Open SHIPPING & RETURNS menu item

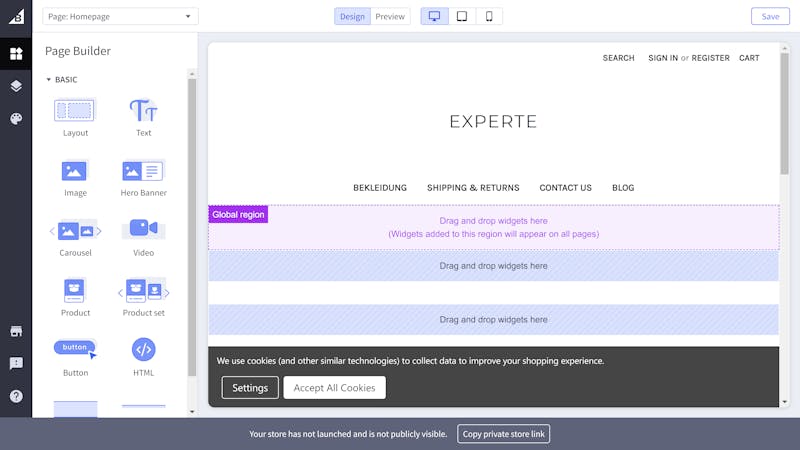[x=473, y=188]
